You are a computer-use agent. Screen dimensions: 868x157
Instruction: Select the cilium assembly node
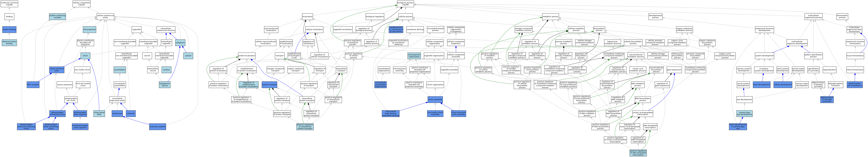tap(435, 100)
